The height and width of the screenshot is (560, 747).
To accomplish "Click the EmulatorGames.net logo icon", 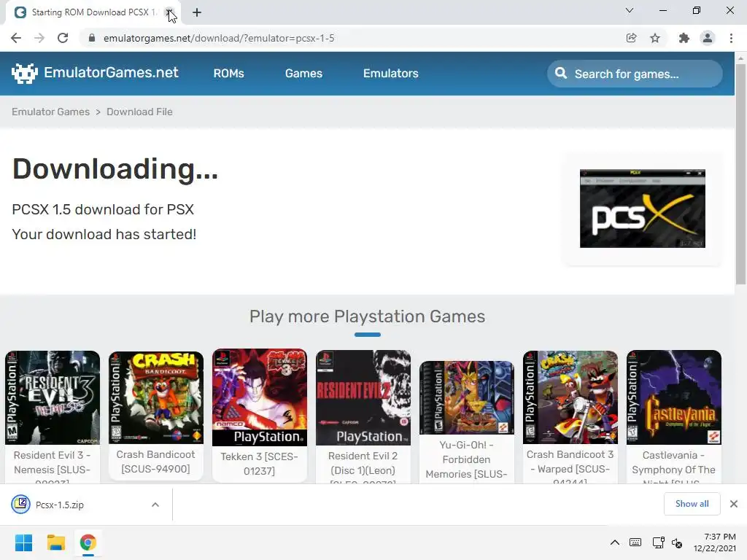I will click(24, 74).
